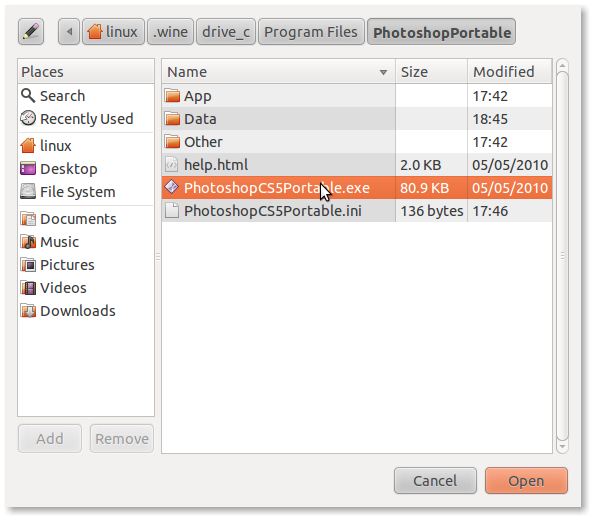Click the Documents folder icon

[x=28, y=219]
